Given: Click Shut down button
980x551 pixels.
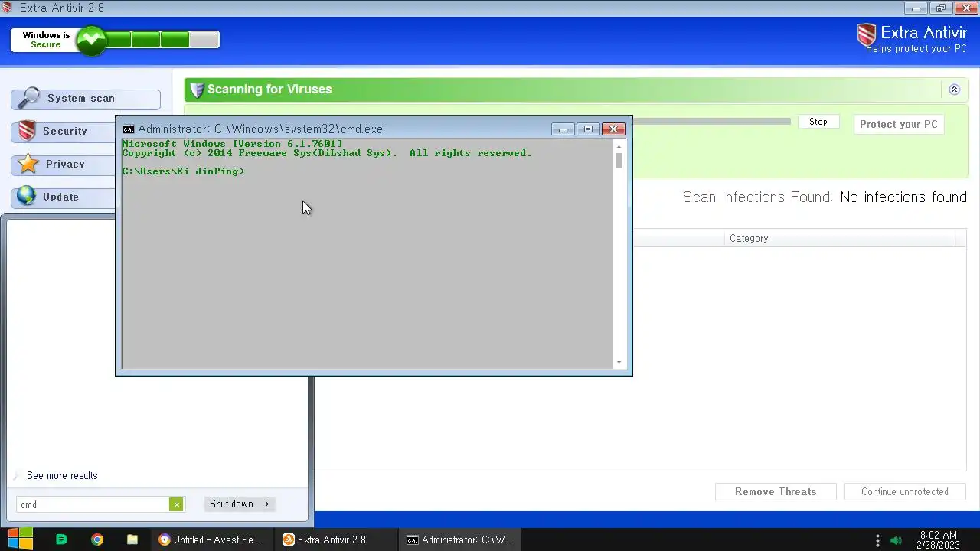Looking at the screenshot, I should (231, 504).
